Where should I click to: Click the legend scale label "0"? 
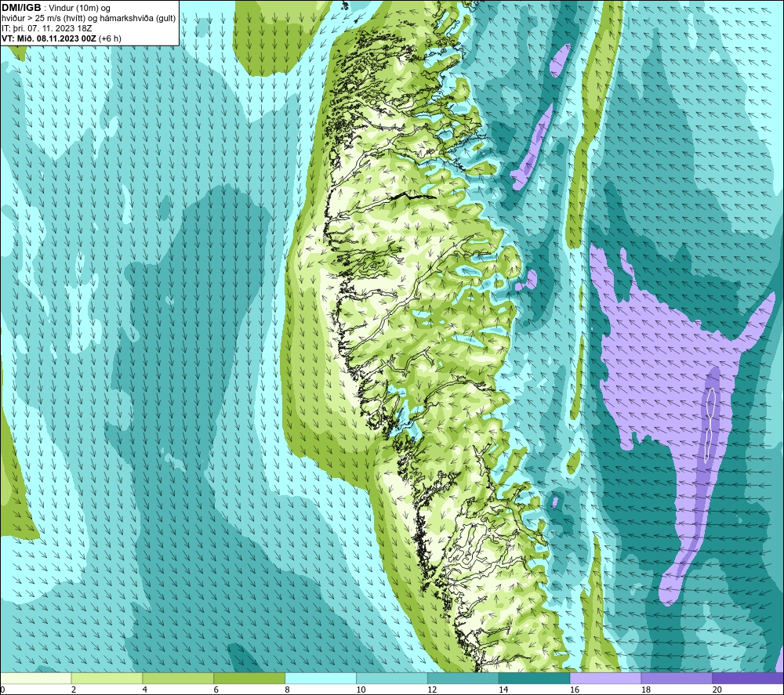(2, 690)
